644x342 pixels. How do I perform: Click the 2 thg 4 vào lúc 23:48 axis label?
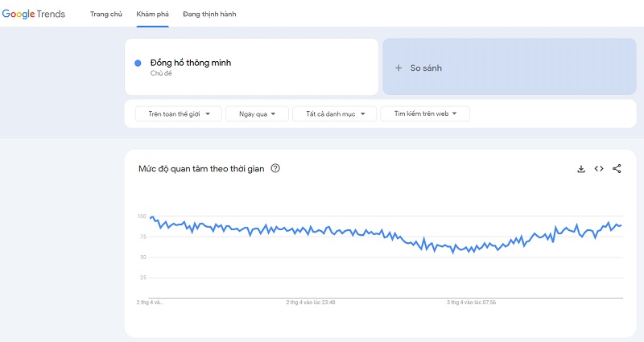(311, 303)
